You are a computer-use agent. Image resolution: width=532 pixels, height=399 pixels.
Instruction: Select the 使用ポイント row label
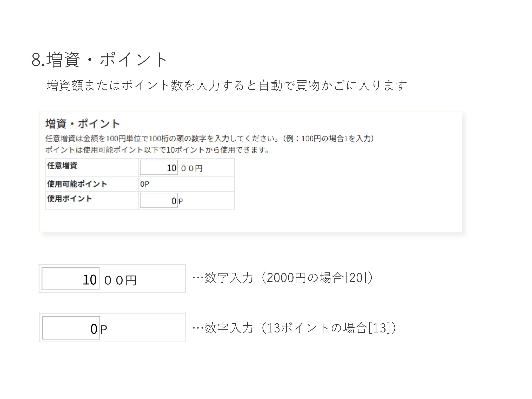click(x=70, y=199)
